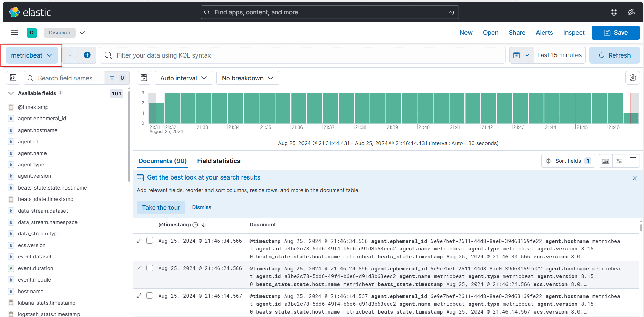
Task: Open the display options sliders icon
Action: point(619,161)
